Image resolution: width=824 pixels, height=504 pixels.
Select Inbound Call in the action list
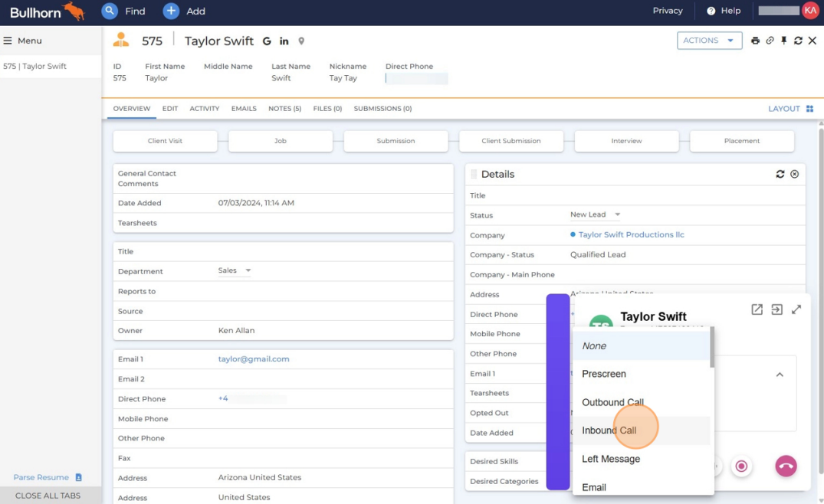pos(641,430)
